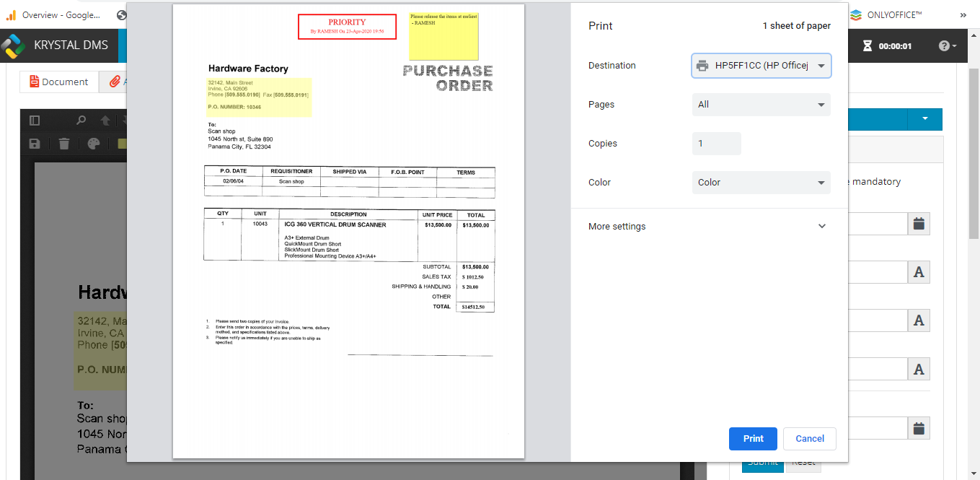Click the Print button
The image size is (980, 480).
(x=753, y=438)
